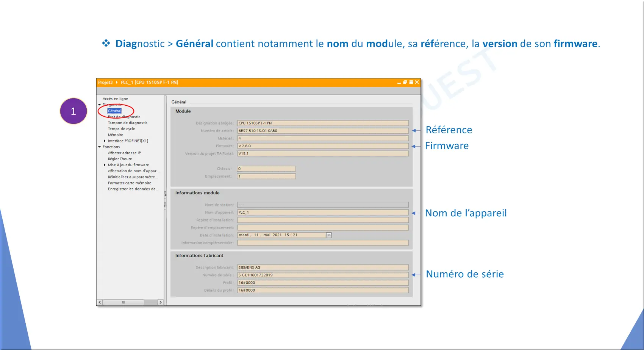Viewport: 644px width, 350px height.
Task: Open Affecter adresse IP function
Action: click(124, 153)
